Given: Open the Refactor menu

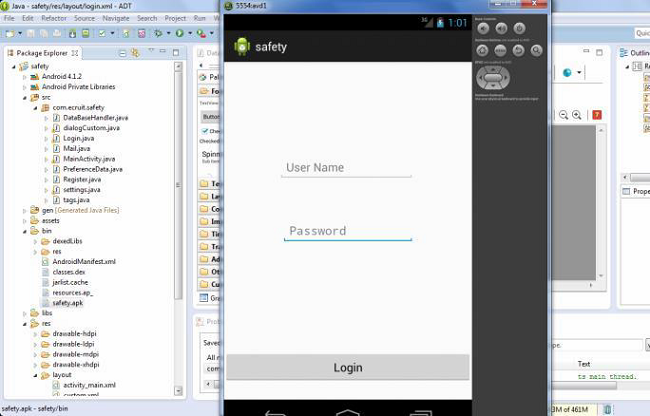Looking at the screenshot, I should (x=54, y=18).
